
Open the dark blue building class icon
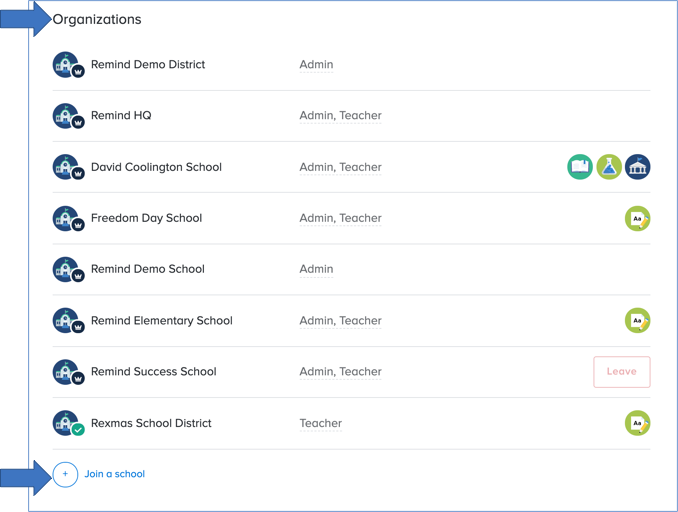[x=637, y=167]
